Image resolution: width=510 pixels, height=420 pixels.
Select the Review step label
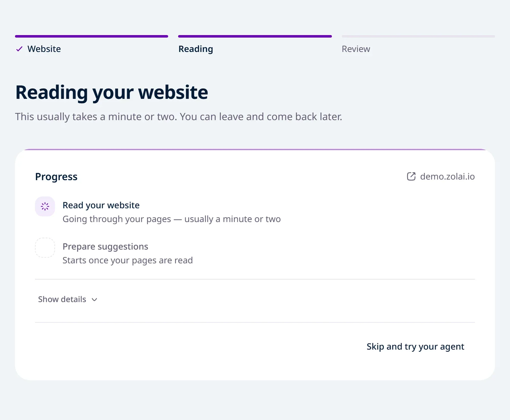(x=356, y=49)
